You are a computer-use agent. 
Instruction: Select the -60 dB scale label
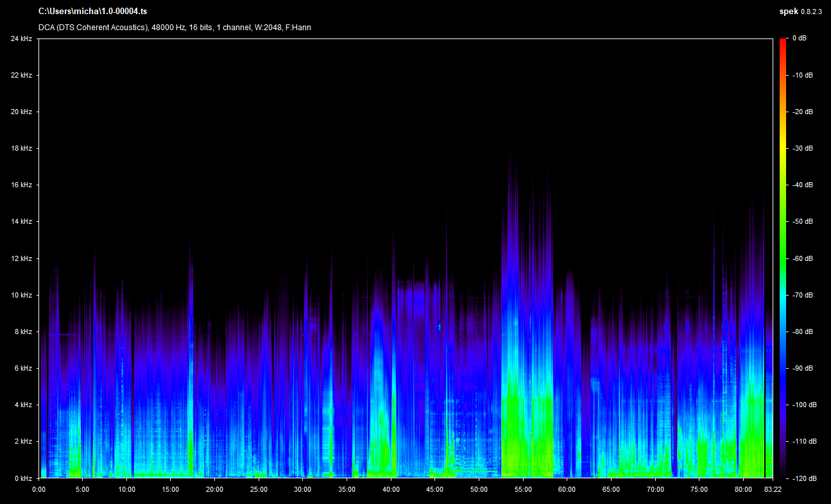coord(802,258)
